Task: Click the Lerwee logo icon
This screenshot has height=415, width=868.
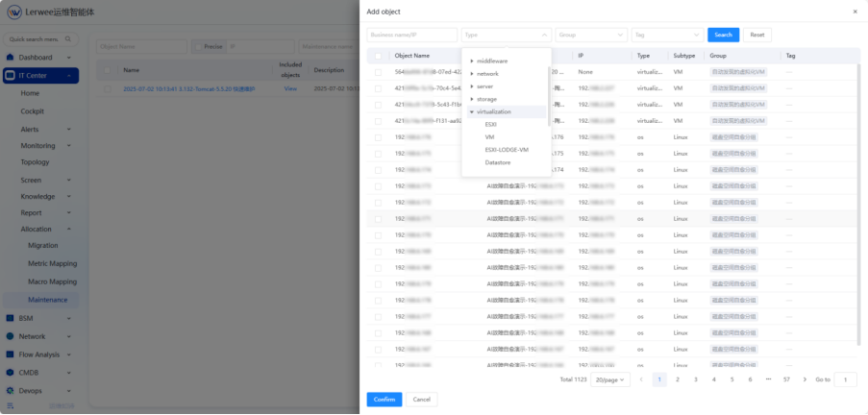Action: (x=15, y=13)
